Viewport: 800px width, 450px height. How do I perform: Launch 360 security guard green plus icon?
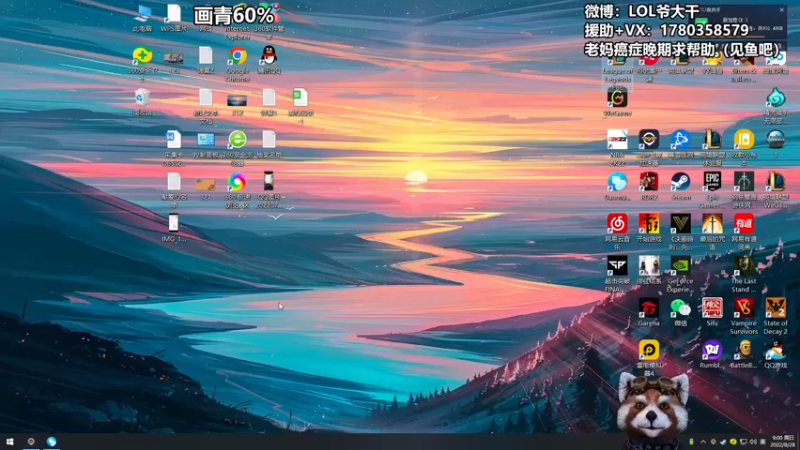click(142, 56)
